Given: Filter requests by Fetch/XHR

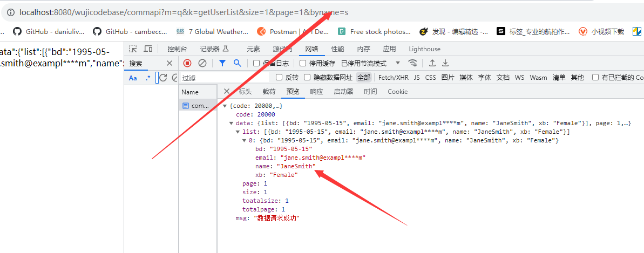Looking at the screenshot, I should click(394, 77).
